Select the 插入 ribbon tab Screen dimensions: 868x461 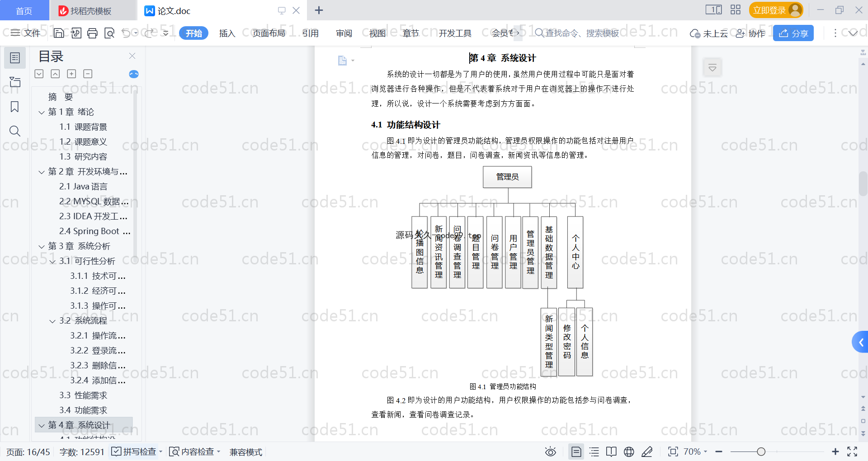click(x=227, y=33)
